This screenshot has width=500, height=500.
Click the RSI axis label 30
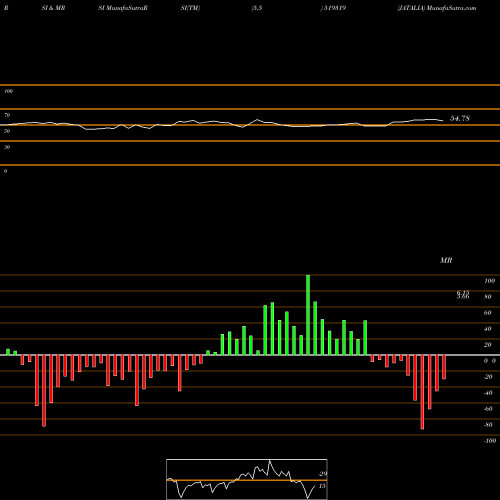(7, 147)
